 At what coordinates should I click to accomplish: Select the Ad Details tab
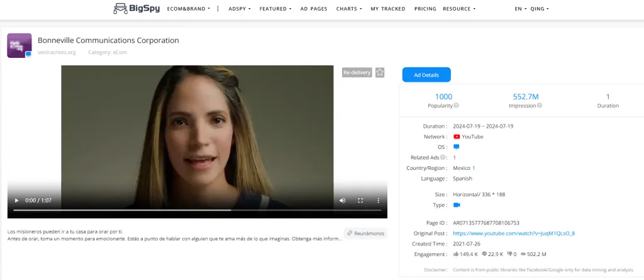pyautogui.click(x=426, y=75)
